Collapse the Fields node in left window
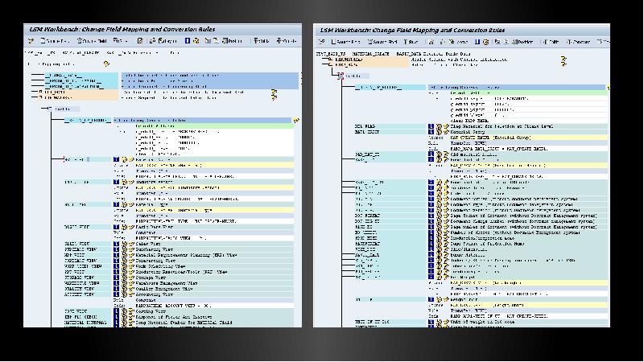 coord(50,109)
